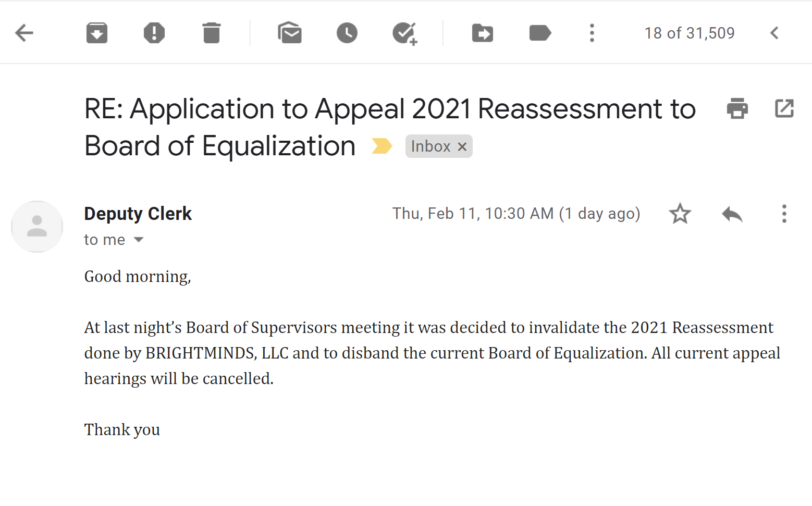Go back to inbox with back arrow

[x=24, y=33]
